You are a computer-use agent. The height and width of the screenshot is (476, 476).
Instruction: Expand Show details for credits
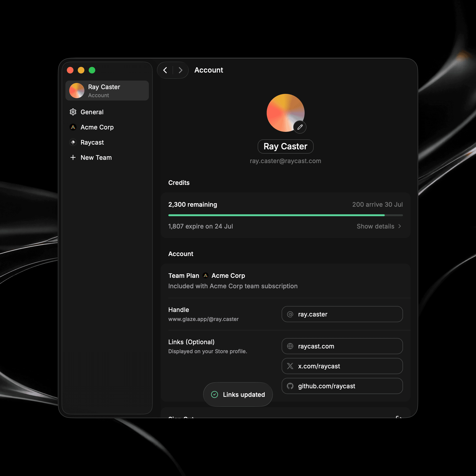tap(379, 226)
